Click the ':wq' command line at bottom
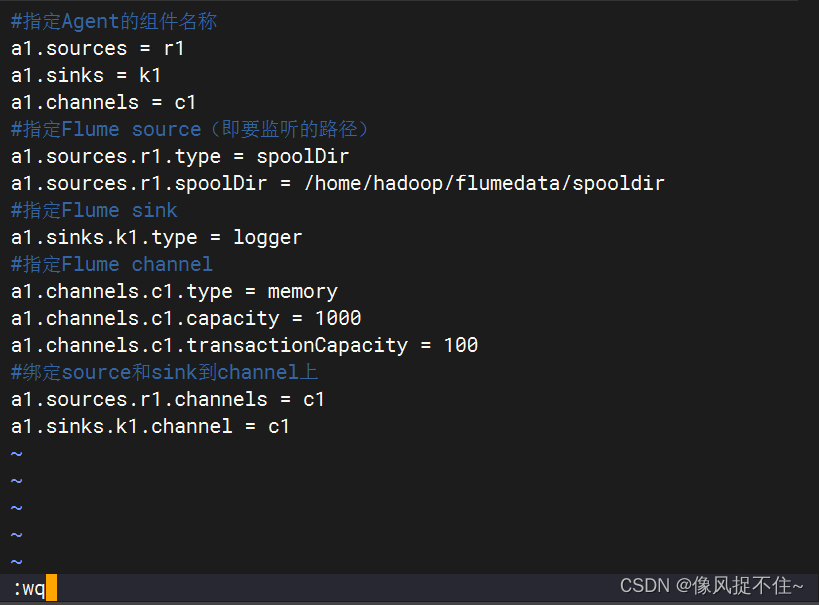The height and width of the screenshot is (605, 819). click(x=29, y=588)
